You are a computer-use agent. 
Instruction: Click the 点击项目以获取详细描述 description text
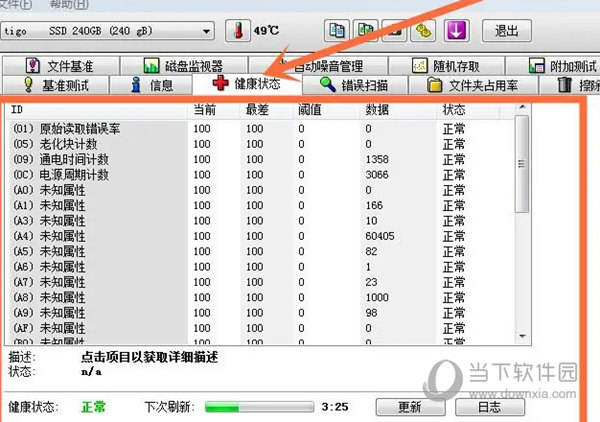pos(150,357)
